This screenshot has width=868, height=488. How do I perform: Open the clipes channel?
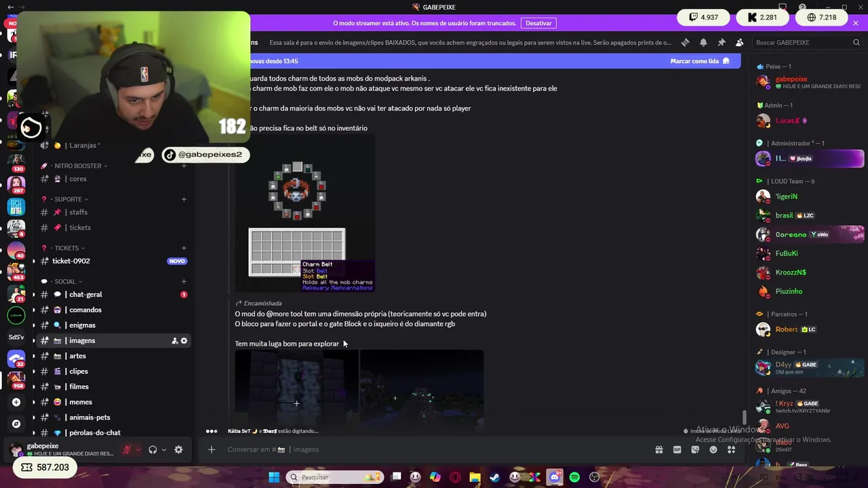pyautogui.click(x=114, y=371)
